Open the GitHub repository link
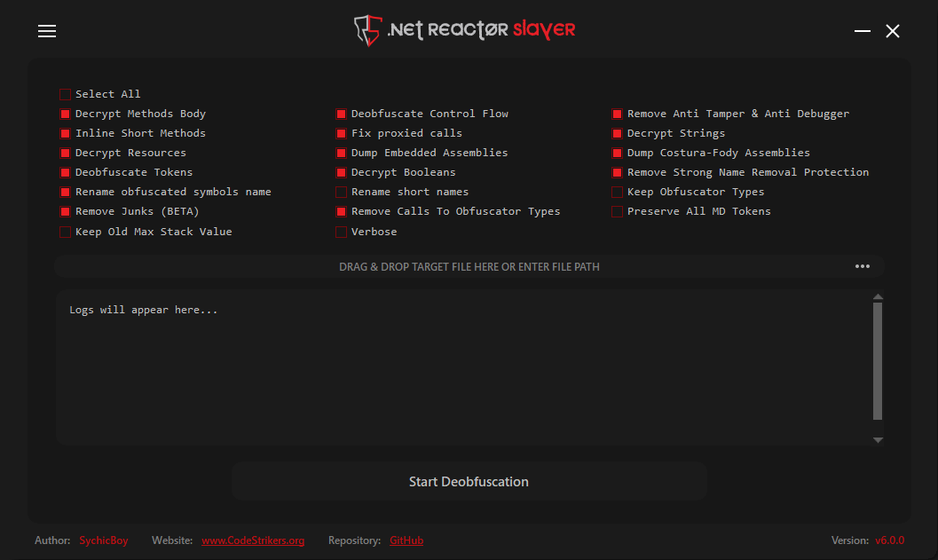The image size is (938, 560). tap(406, 540)
